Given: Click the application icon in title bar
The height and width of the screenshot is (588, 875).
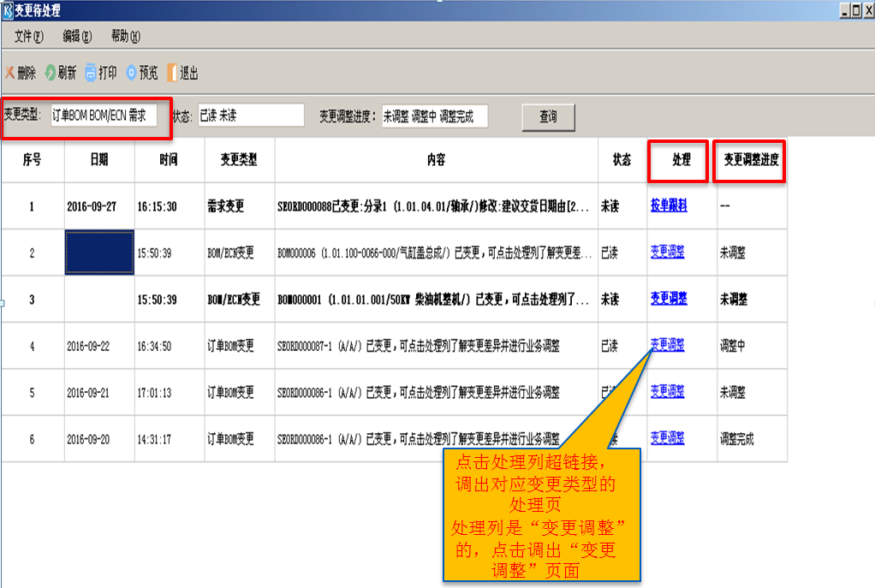Looking at the screenshot, I should pyautogui.click(x=8, y=11).
